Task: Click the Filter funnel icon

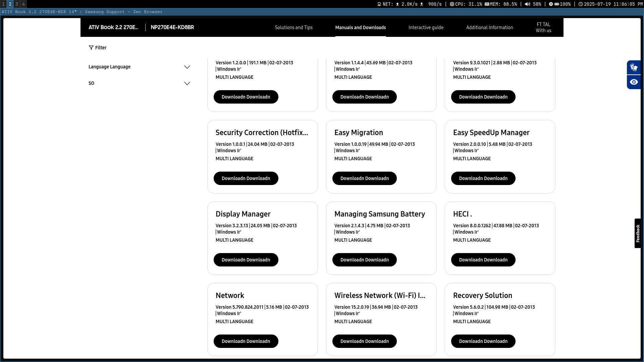Action: tap(91, 48)
